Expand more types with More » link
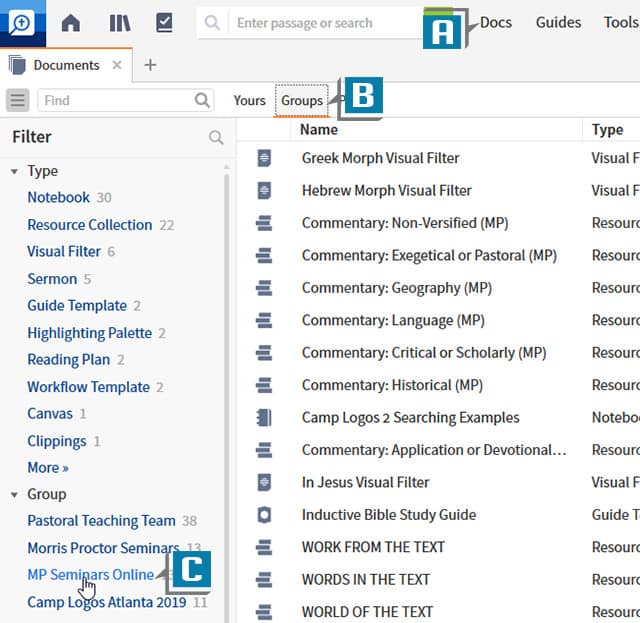 pyautogui.click(x=48, y=467)
